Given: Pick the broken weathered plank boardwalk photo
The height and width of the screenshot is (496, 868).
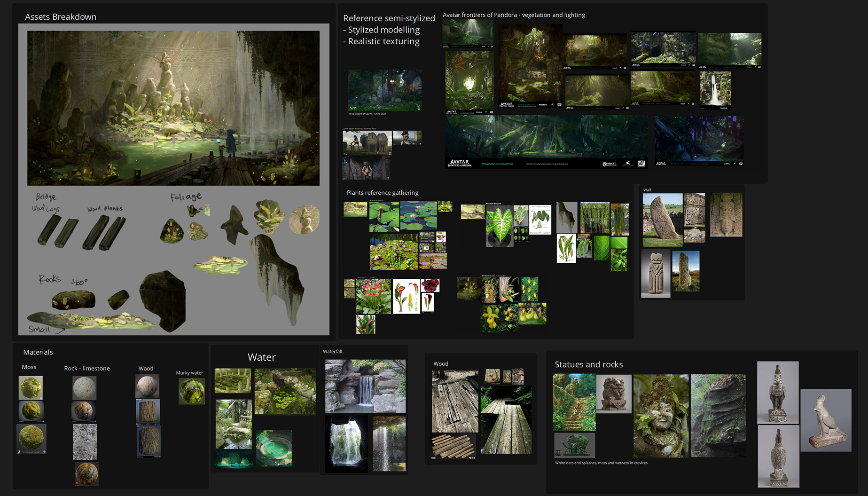Looking at the screenshot, I should [455, 402].
